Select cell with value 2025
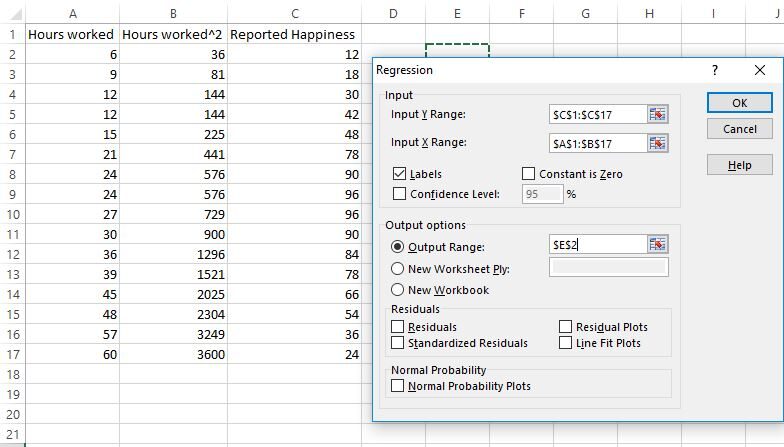The height and width of the screenshot is (447, 784). 173,294
